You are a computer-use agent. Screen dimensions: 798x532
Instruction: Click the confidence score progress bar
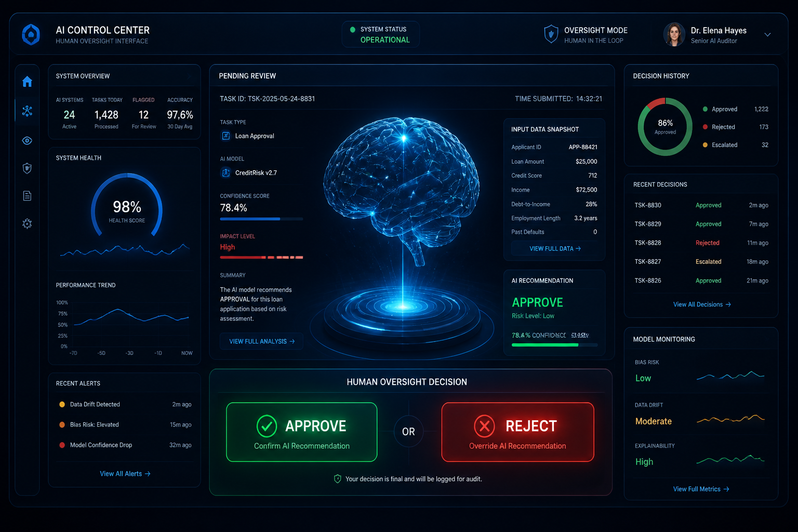click(261, 219)
